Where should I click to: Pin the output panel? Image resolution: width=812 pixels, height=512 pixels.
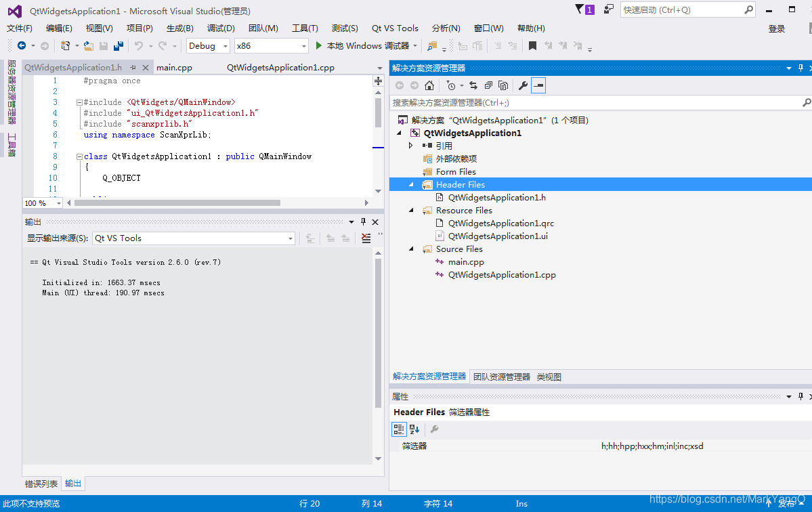(363, 221)
